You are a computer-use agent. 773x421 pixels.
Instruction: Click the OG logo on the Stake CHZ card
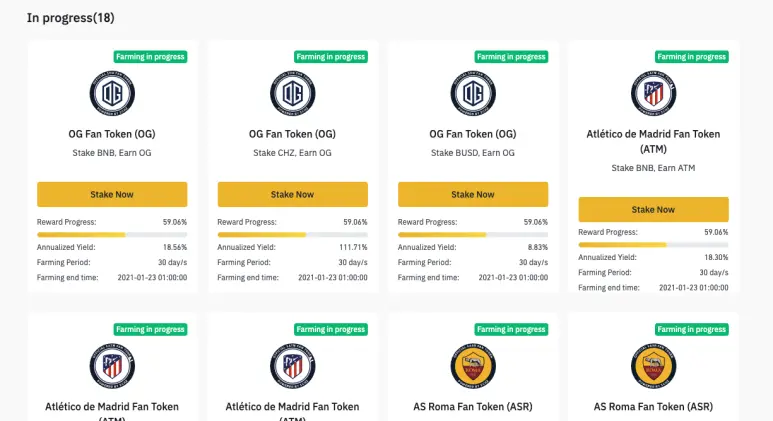coord(292,93)
